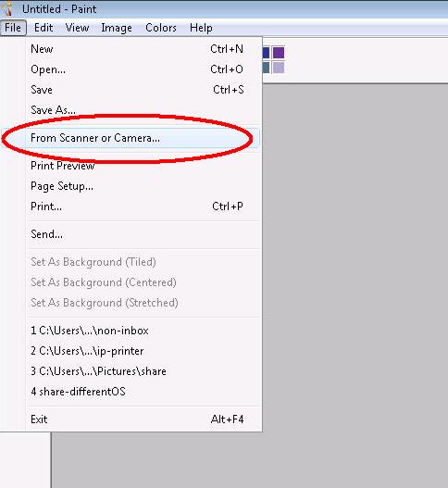Open the Colors menu
Image resolution: width=448 pixels, height=488 pixels.
point(161,28)
